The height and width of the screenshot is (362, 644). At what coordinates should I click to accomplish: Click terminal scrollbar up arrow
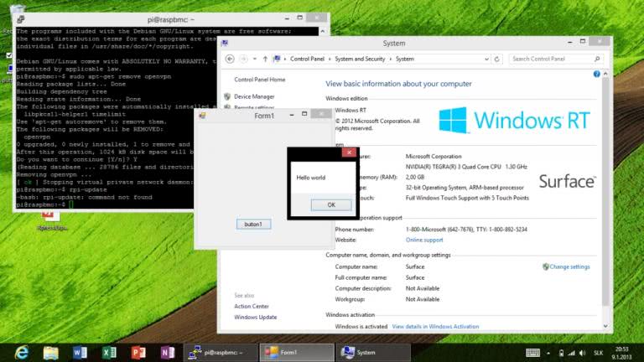[322, 31]
